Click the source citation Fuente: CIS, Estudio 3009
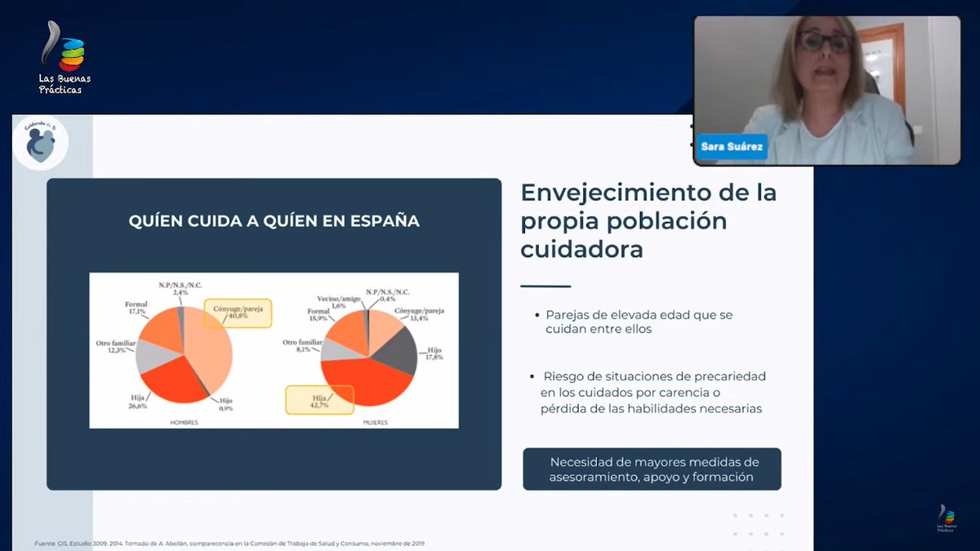 (x=229, y=544)
